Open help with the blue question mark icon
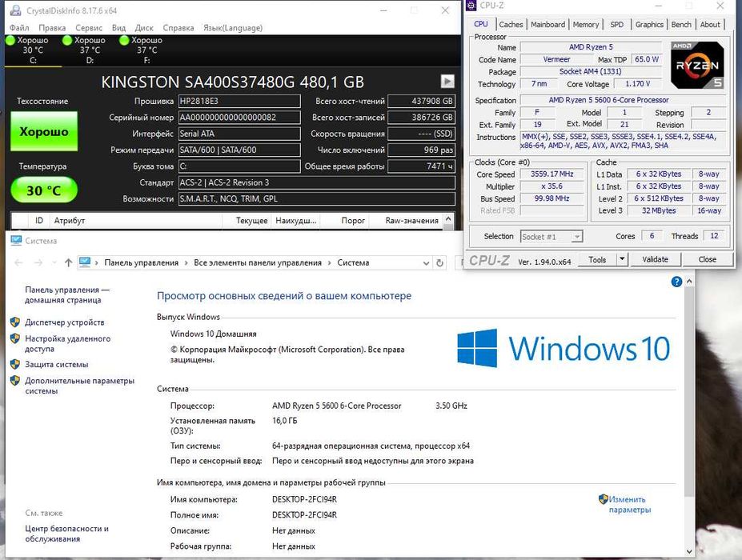Screen dimensions: 742x560 676,282
